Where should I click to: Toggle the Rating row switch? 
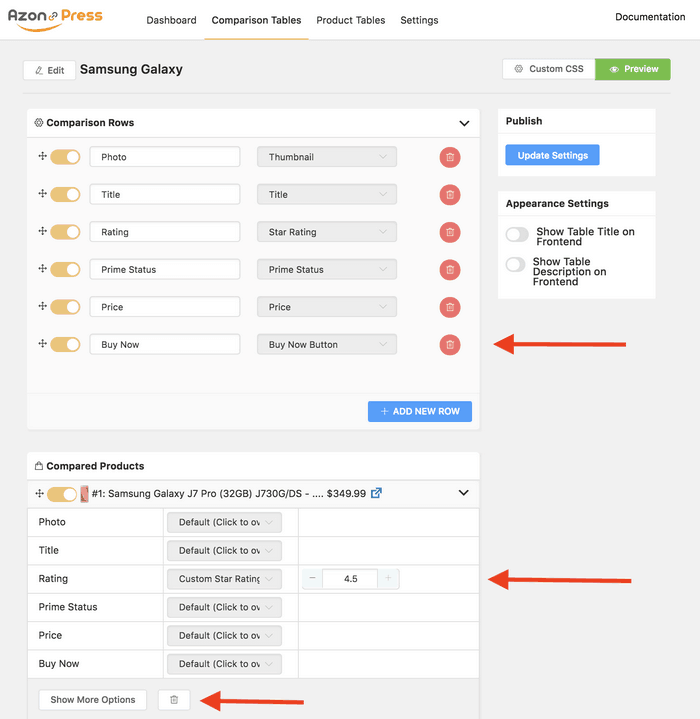pyautogui.click(x=65, y=232)
